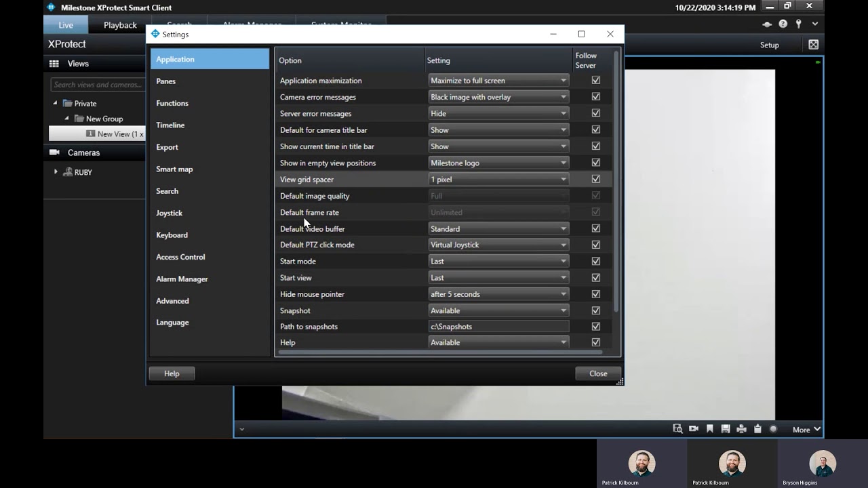The width and height of the screenshot is (868, 488).
Task: Select the Advanced settings category
Action: [210, 301]
